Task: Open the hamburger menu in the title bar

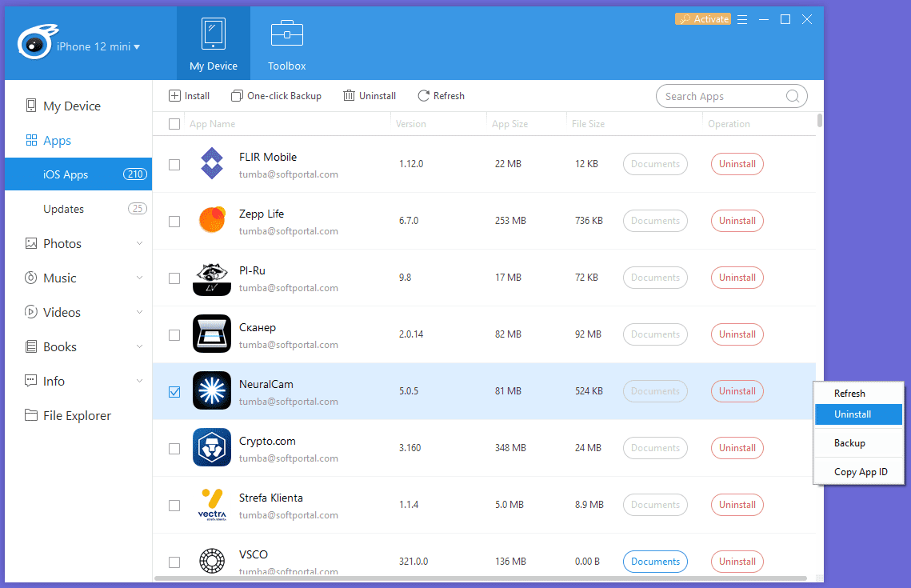Action: [742, 20]
